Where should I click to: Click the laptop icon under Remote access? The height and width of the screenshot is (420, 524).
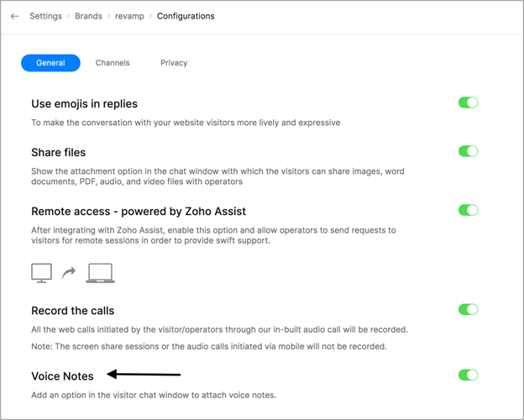coord(100,272)
